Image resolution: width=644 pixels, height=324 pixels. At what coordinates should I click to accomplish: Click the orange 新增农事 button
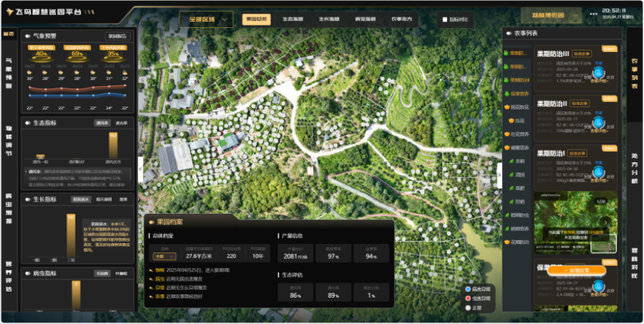coord(577,270)
